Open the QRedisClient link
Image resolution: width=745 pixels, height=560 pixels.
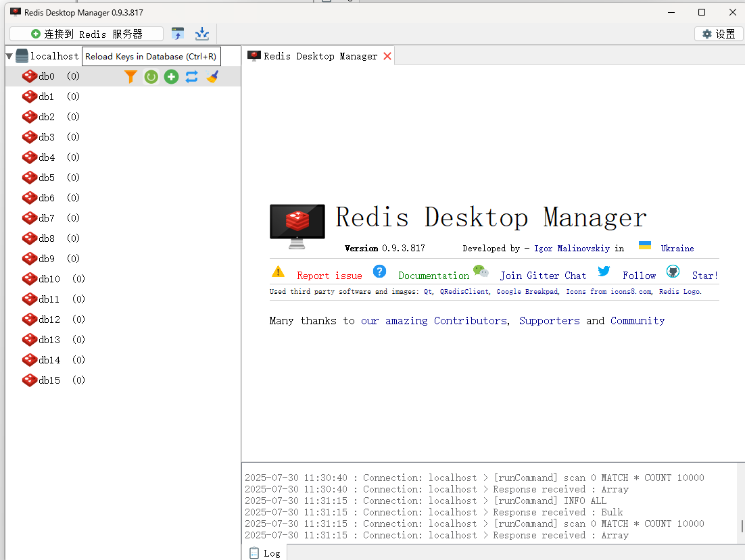point(464,292)
